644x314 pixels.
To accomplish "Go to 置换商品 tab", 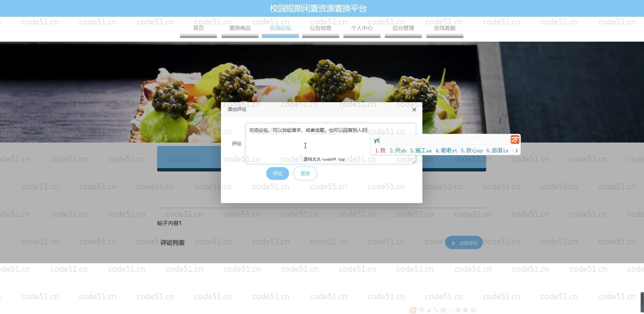I will click(x=240, y=28).
